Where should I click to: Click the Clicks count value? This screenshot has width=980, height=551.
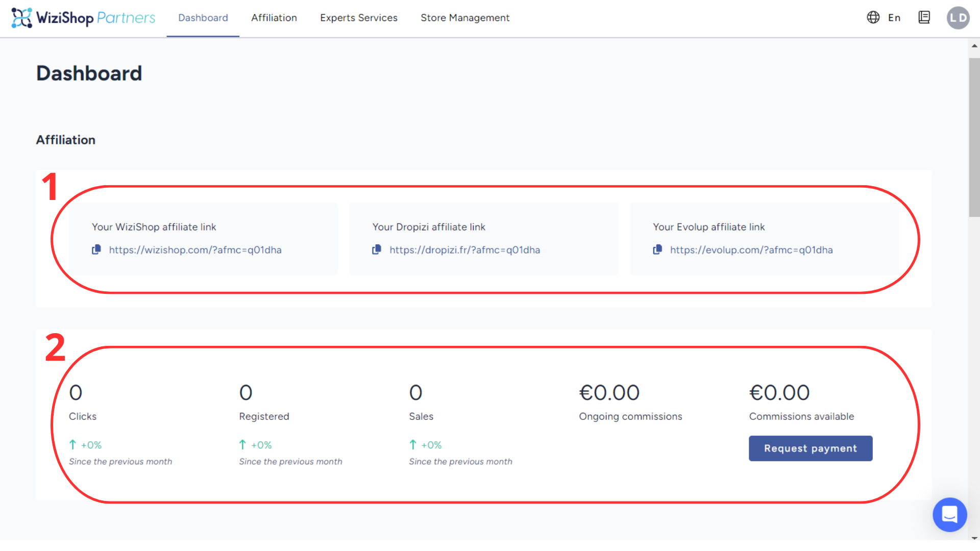76,393
